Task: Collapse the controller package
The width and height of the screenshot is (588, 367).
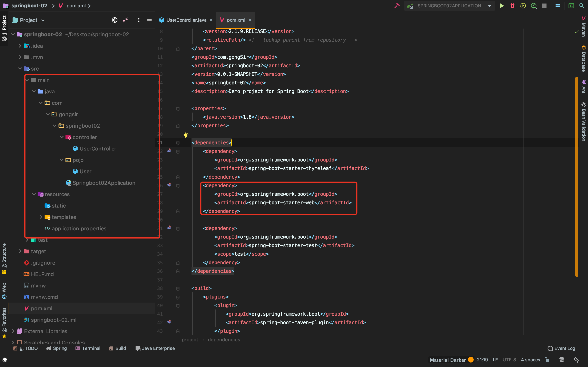Action: [62, 137]
